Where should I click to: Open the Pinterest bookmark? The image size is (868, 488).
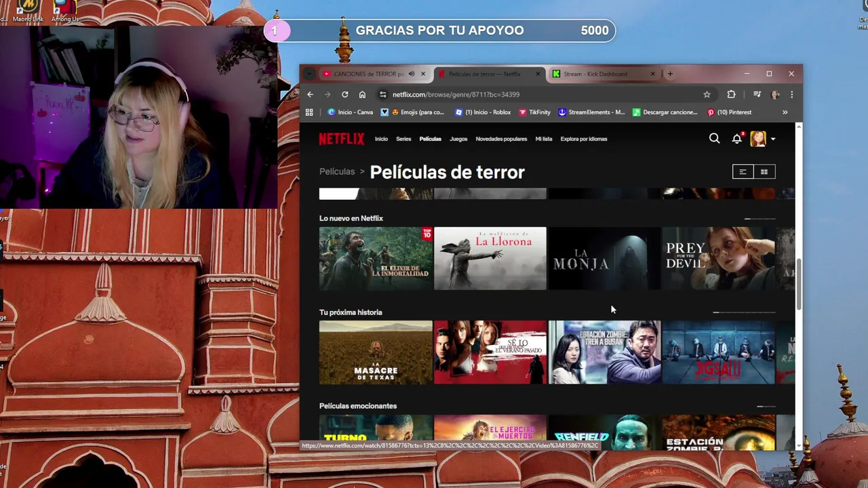(x=729, y=112)
